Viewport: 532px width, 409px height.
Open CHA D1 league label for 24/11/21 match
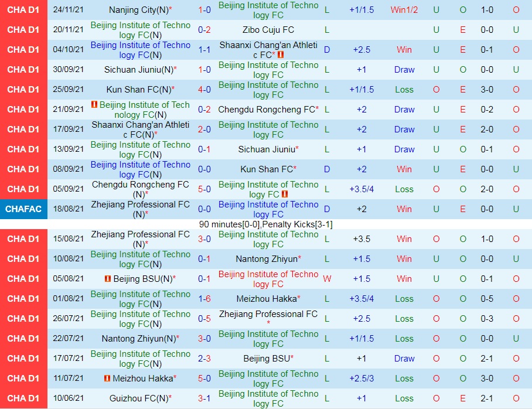[x=23, y=10]
